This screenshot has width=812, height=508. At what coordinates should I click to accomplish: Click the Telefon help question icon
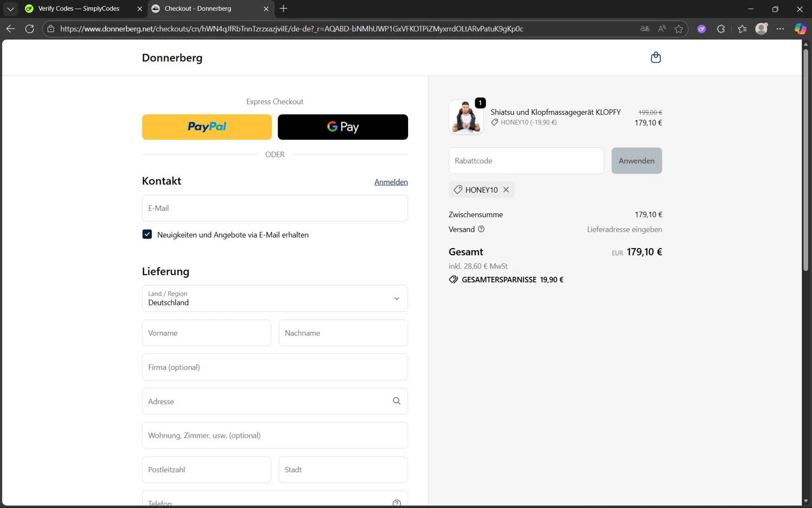pyautogui.click(x=397, y=503)
